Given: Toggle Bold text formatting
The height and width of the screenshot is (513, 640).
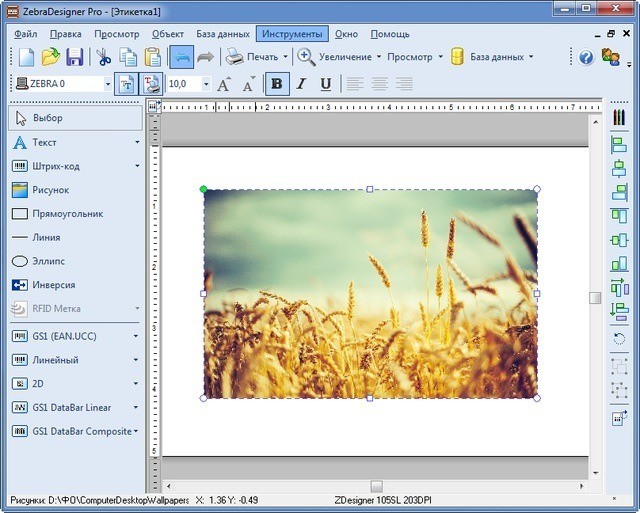Looking at the screenshot, I should click(x=276, y=84).
